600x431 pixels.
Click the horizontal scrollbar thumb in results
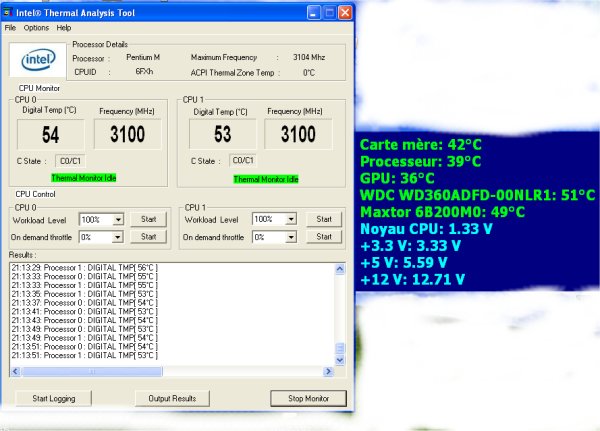point(92,371)
